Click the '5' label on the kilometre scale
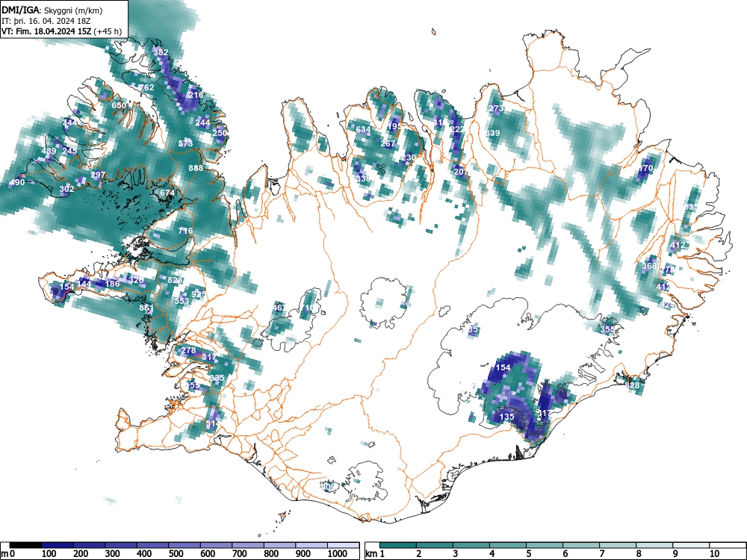747x560 pixels. pyautogui.click(x=528, y=553)
